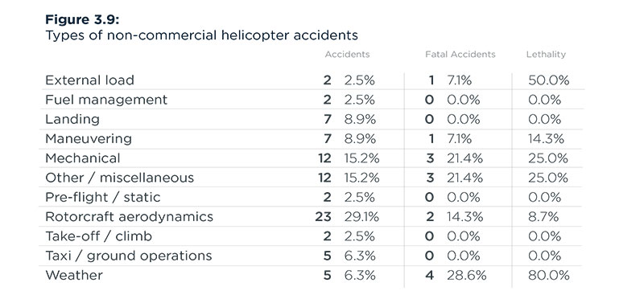Click the Weather row label
The height and width of the screenshot is (291, 644).
click(74, 275)
